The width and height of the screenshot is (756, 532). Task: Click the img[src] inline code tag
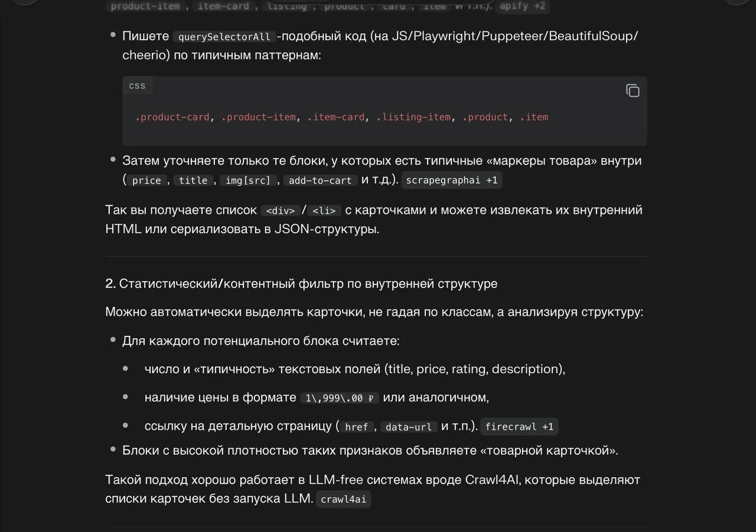click(247, 181)
